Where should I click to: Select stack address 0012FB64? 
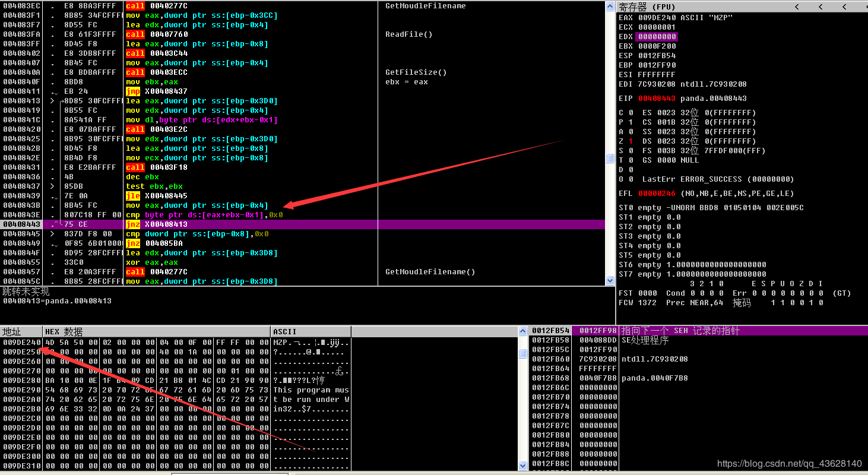(551, 369)
